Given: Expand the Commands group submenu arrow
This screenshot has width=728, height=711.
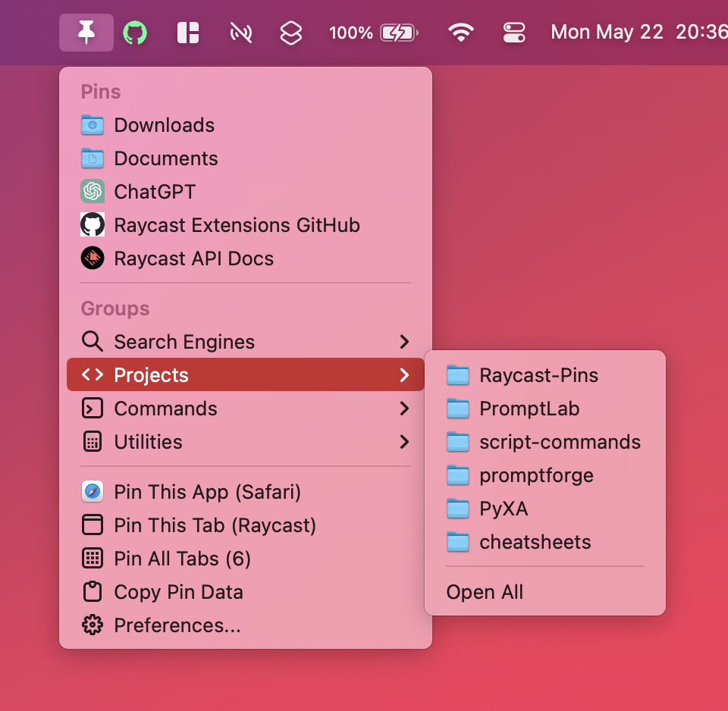Looking at the screenshot, I should click(x=404, y=409).
